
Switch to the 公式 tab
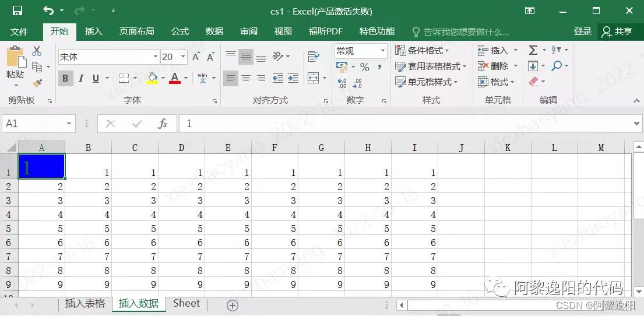[x=180, y=31]
